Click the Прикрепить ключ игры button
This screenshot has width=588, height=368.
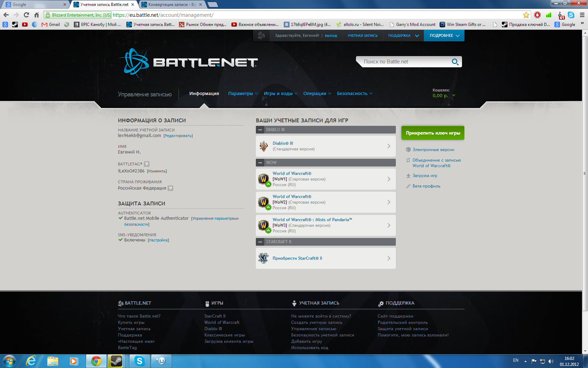coord(433,133)
